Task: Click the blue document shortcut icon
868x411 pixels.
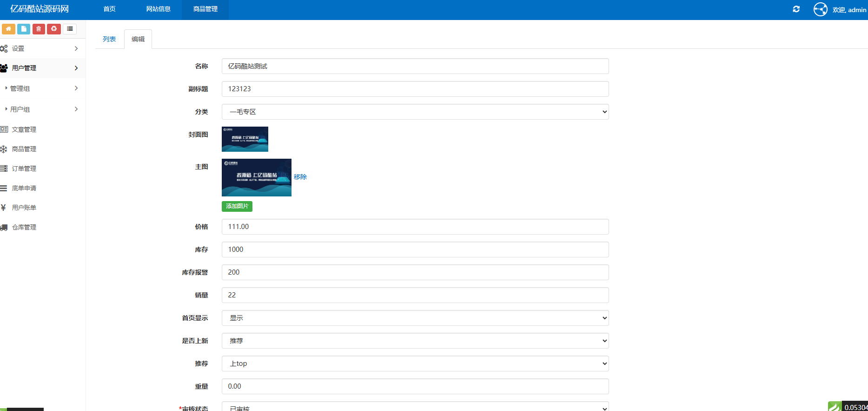Action: (24, 29)
